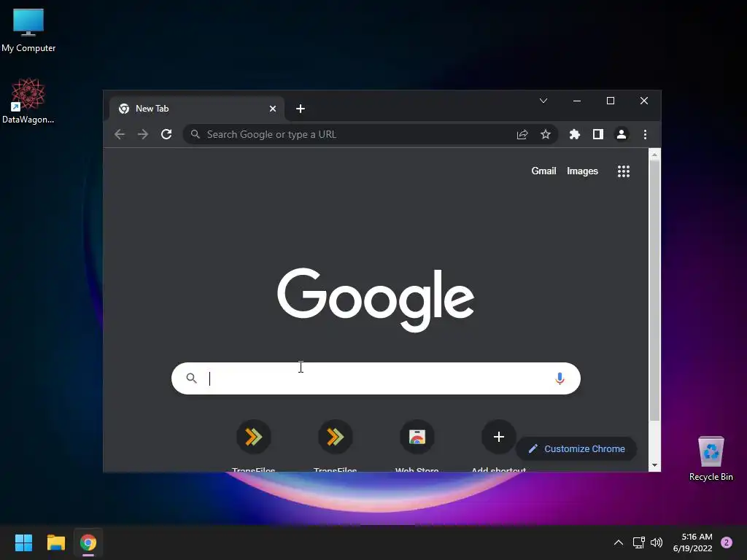Go back using Chrome's back arrow
This screenshot has height=560, width=747.
(x=120, y=134)
